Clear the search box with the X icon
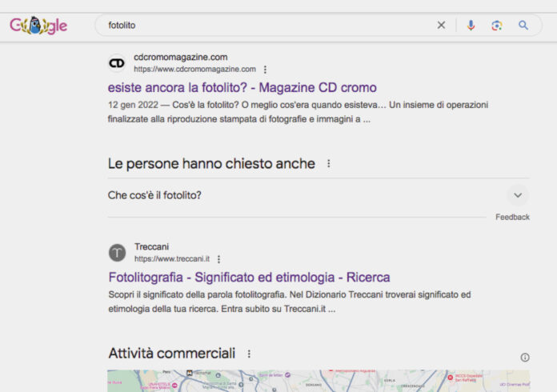Screen dimensions: 557x392 point(441,26)
